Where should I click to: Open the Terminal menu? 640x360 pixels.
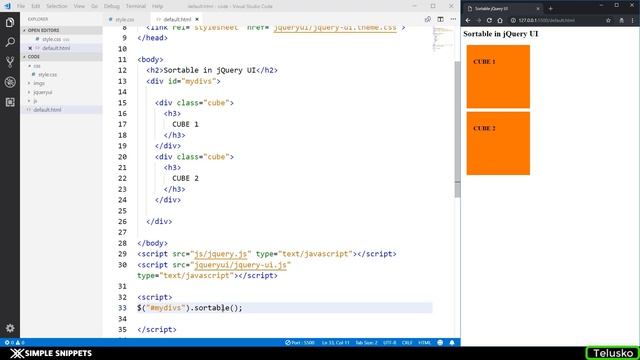(x=136, y=6)
